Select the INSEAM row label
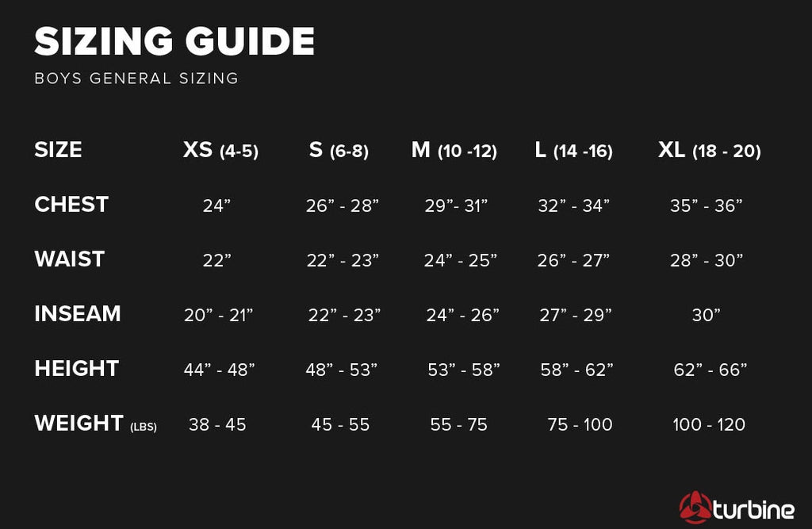This screenshot has width=812, height=529. coord(78,313)
